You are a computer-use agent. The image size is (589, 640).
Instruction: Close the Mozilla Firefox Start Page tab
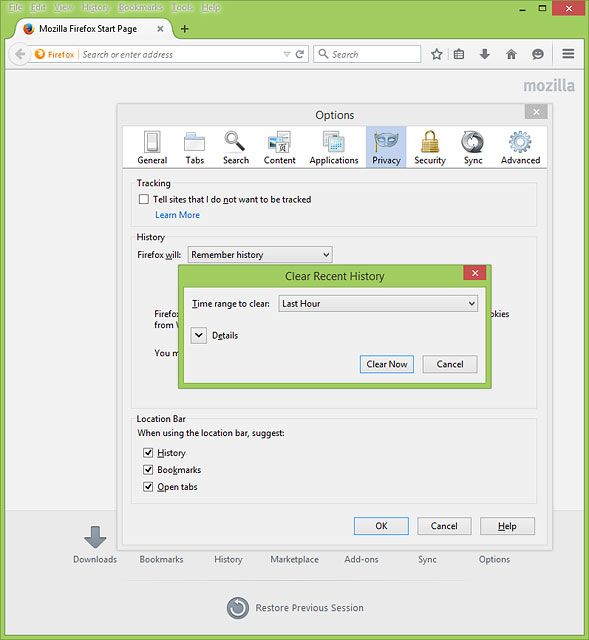[x=160, y=29]
